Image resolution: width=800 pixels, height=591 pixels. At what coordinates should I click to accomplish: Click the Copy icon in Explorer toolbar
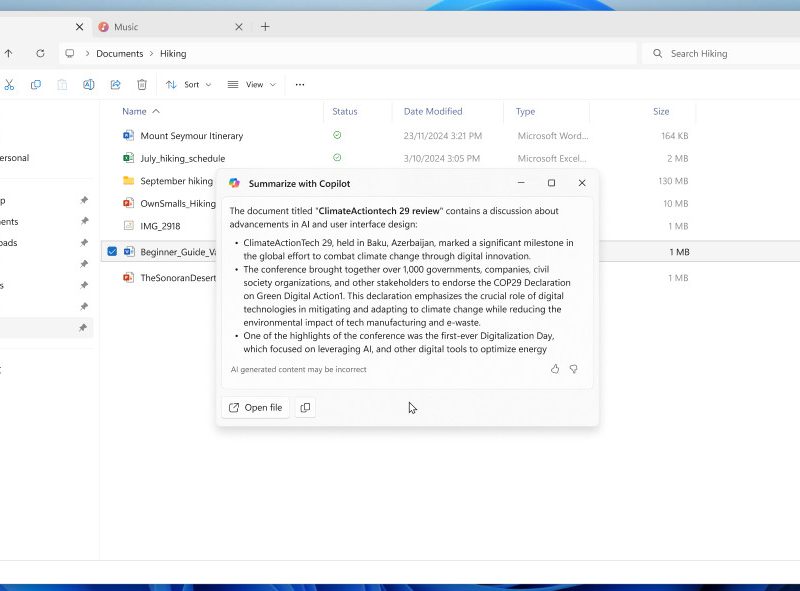click(36, 85)
